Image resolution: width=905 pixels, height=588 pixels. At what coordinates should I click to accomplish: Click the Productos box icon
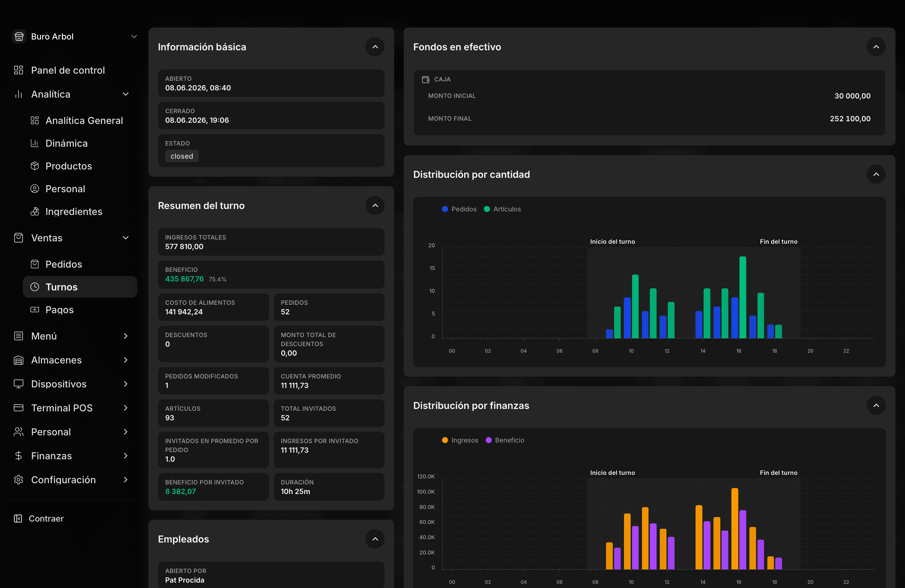(35, 166)
